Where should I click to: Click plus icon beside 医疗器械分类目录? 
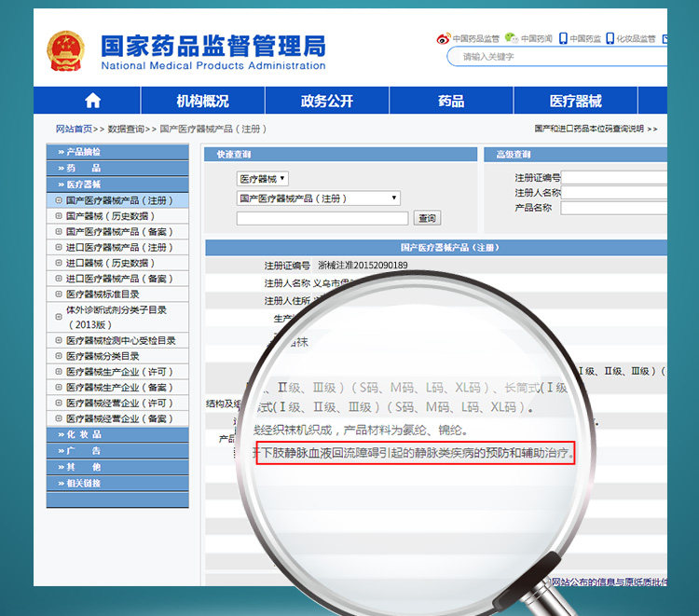pos(59,356)
